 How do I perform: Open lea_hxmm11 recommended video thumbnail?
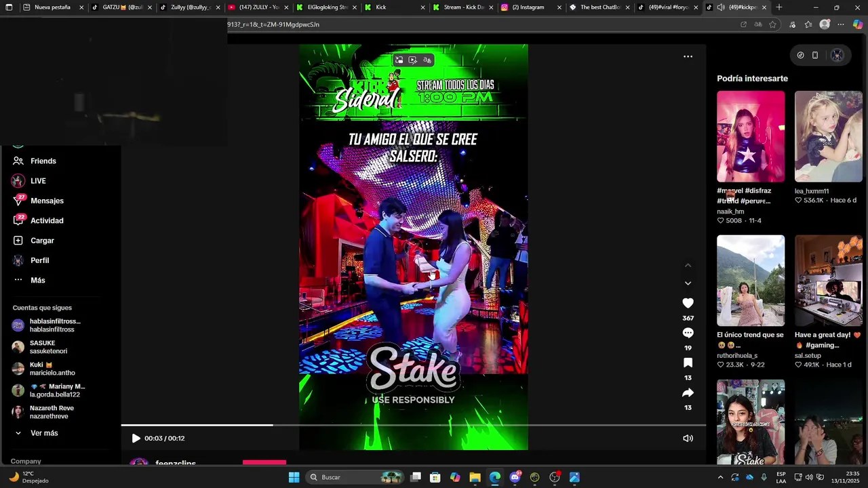(x=828, y=136)
